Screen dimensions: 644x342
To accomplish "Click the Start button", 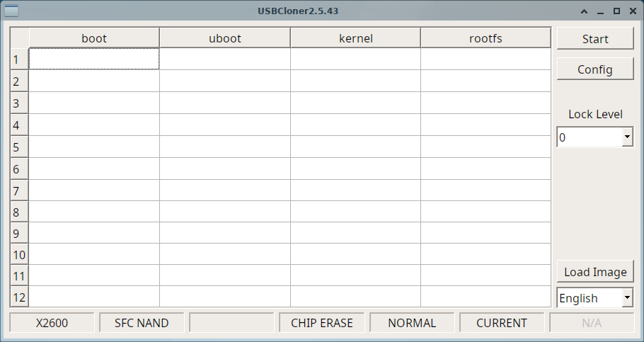I will 594,39.
